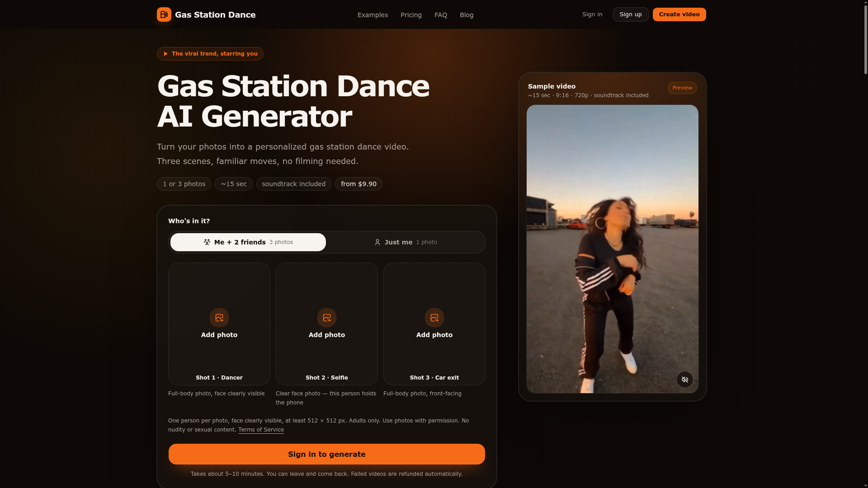Open the Terms of Service link

pyautogui.click(x=261, y=430)
